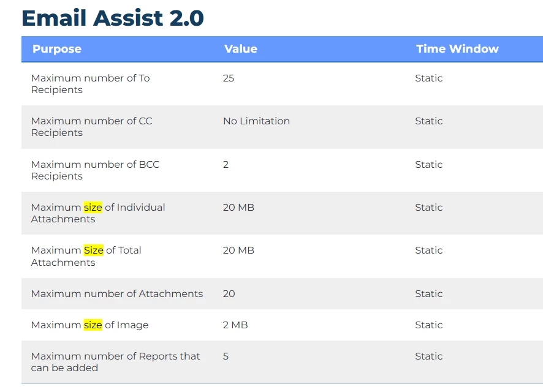
Task: Click Maximum number of Reports row text
Action: point(115,362)
